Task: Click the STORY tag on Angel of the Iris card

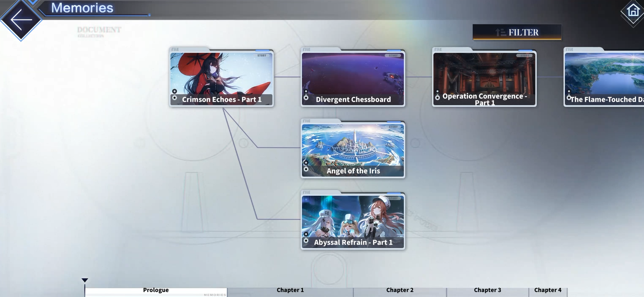Action: click(394, 127)
